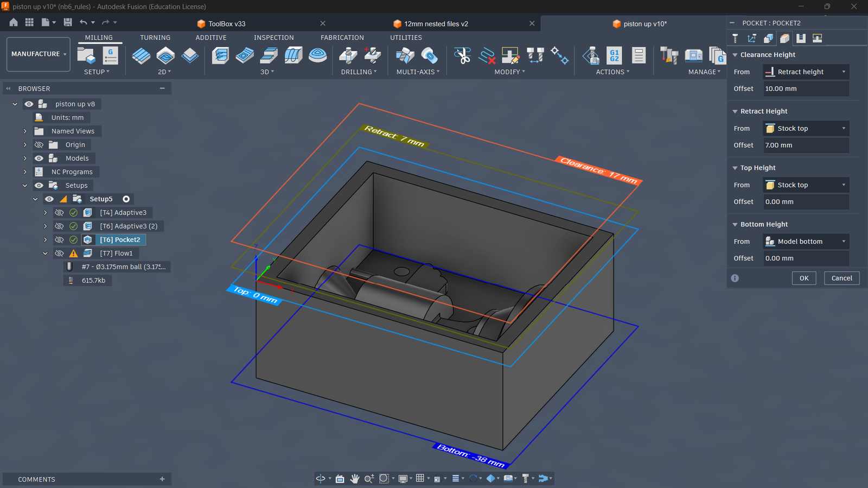This screenshot has height=488, width=868.
Task: Click the Clearance Height Offset field 10.00 mm
Action: coord(806,88)
